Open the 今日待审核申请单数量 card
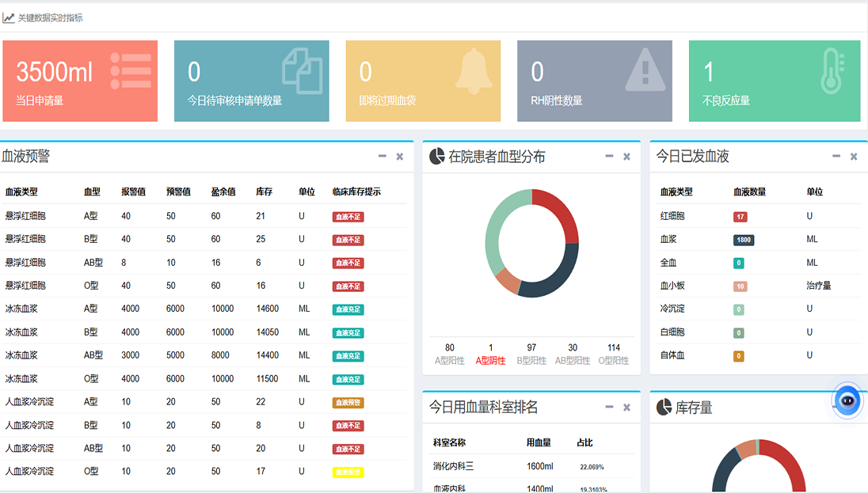Image resolution: width=868 pixels, height=493 pixels. point(252,81)
